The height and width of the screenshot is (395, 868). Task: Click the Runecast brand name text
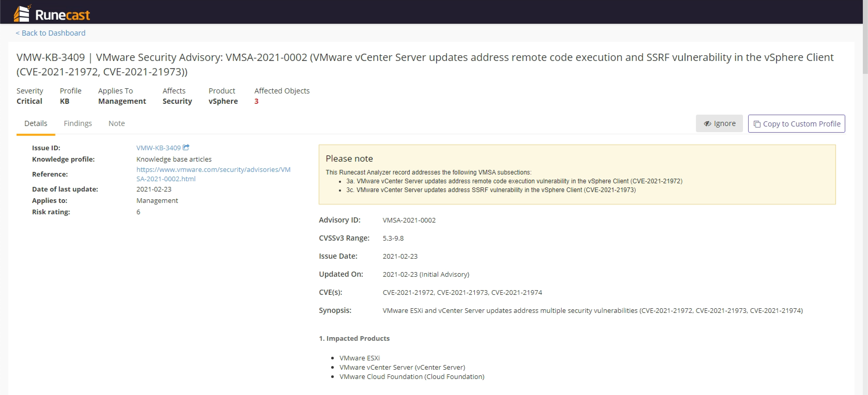63,15
